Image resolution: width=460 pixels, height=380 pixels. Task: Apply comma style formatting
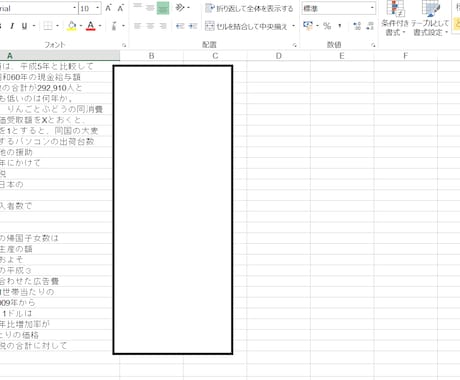point(340,26)
